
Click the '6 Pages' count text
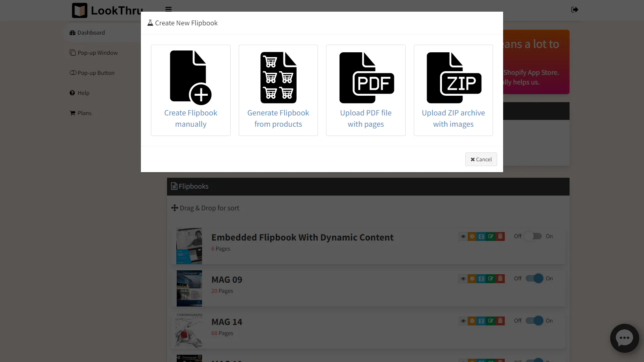pyautogui.click(x=221, y=249)
